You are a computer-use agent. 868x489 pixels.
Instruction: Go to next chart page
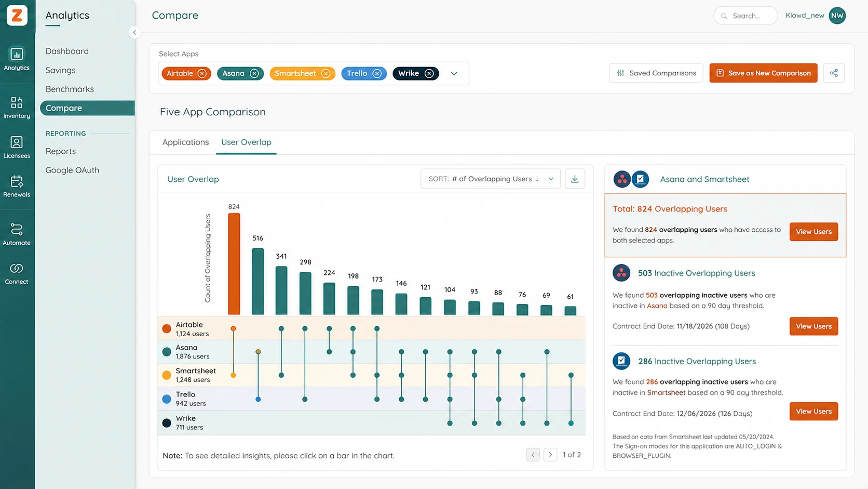point(550,455)
